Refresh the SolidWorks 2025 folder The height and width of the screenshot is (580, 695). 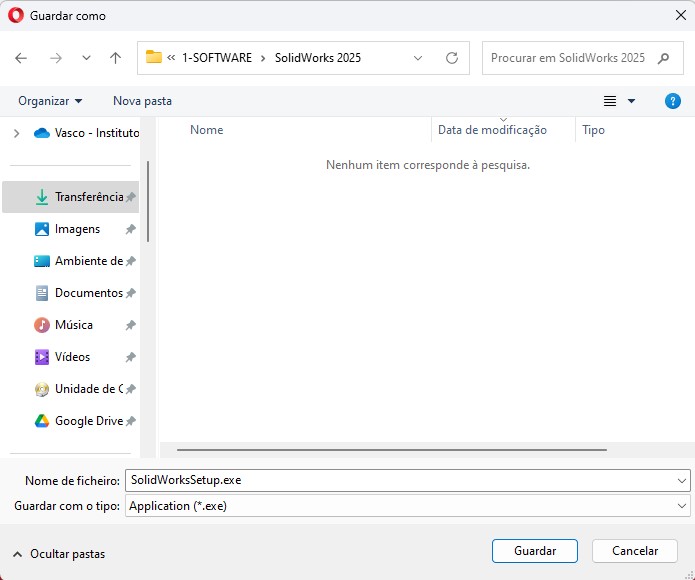(x=452, y=58)
